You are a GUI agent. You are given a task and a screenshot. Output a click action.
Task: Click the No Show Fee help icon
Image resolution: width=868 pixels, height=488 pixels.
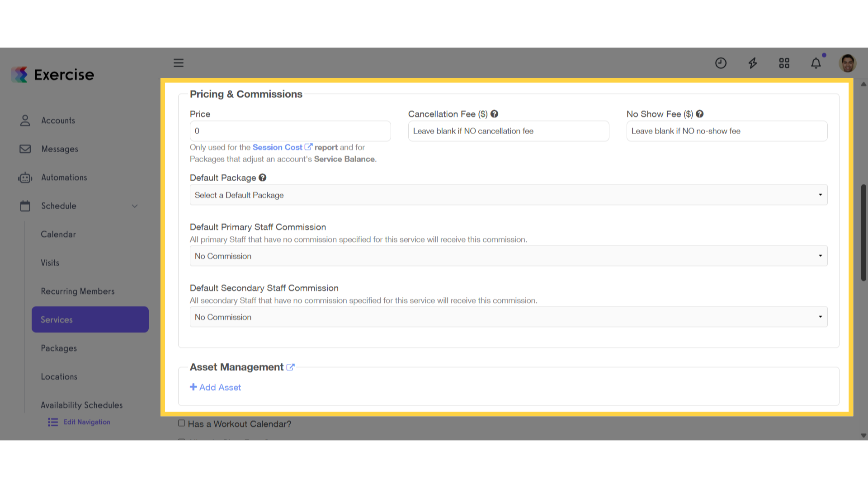tap(700, 114)
